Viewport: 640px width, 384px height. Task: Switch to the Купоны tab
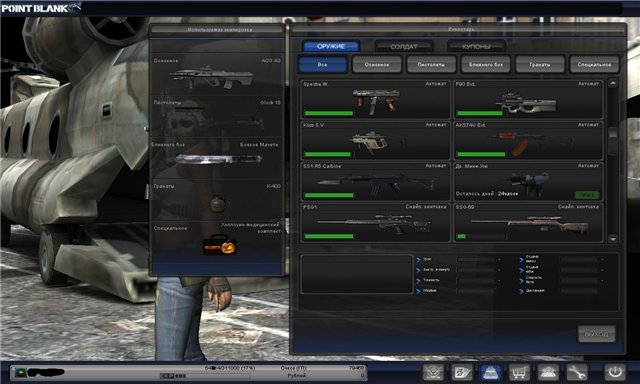click(x=476, y=46)
